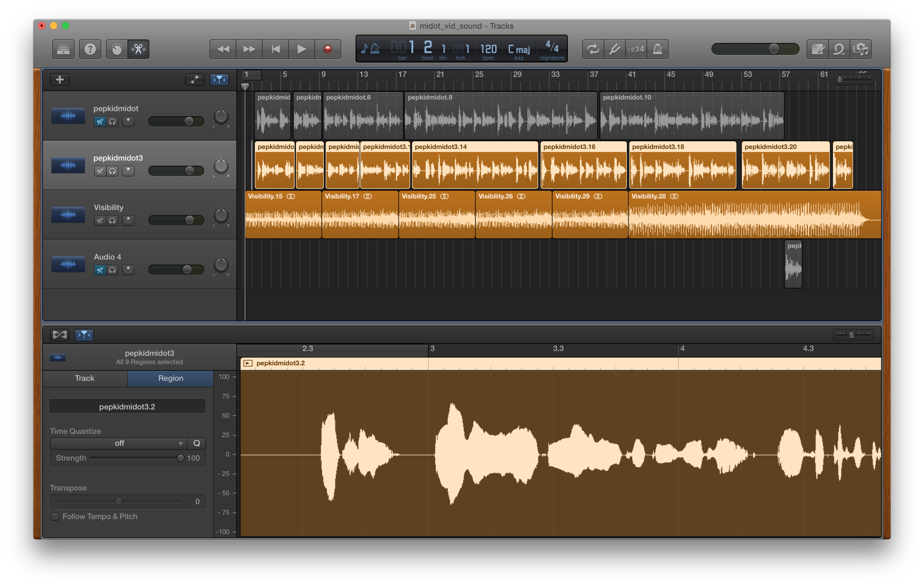
Task: Click the Q quantize button
Action: pos(197,443)
